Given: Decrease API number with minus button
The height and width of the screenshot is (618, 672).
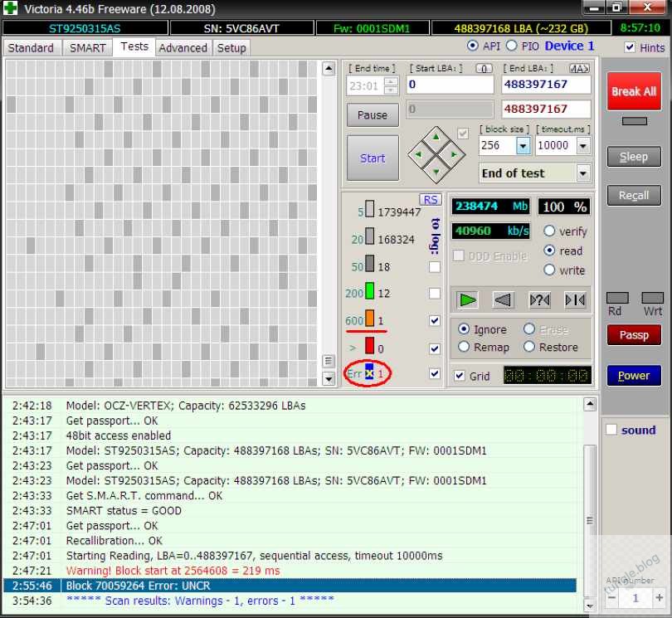Looking at the screenshot, I should (x=612, y=597).
